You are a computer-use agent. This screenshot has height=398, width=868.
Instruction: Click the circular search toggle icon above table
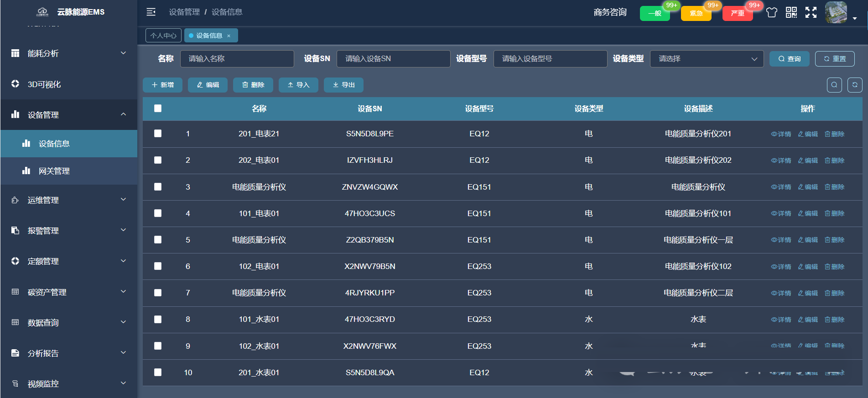(834, 85)
